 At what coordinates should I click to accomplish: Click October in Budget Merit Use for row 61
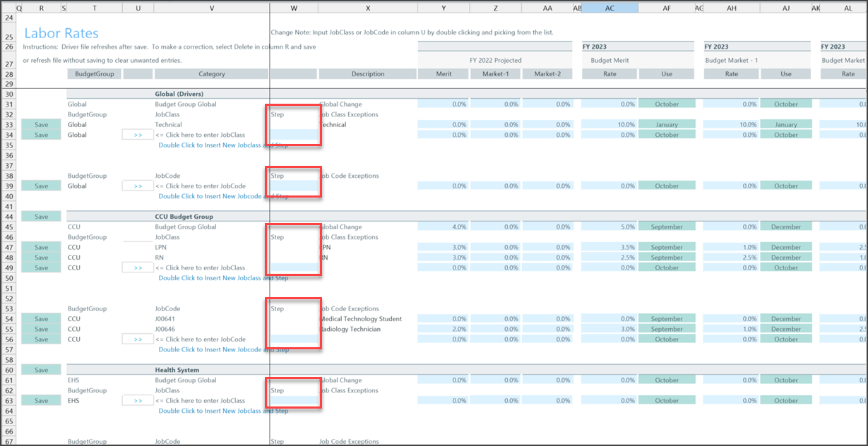click(x=667, y=380)
